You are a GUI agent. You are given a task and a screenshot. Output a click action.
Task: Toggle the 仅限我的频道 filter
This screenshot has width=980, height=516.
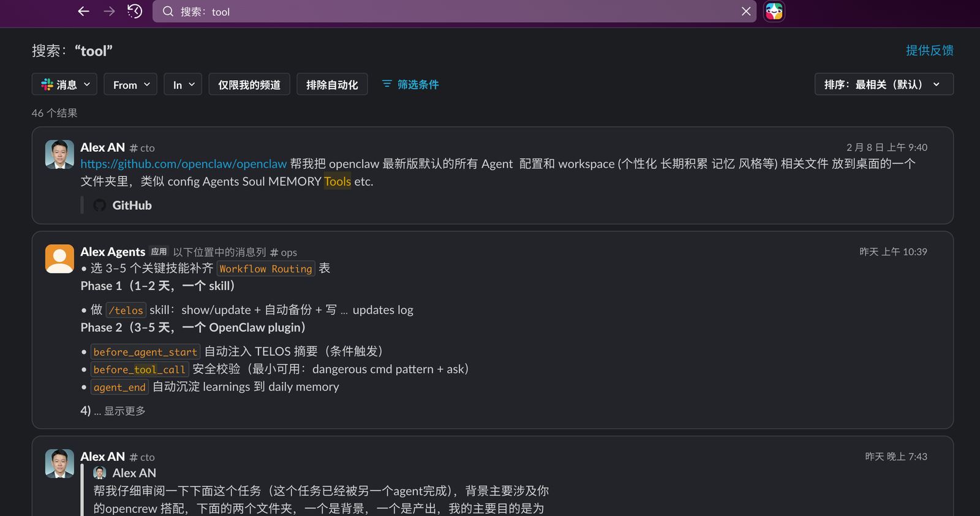coord(249,84)
